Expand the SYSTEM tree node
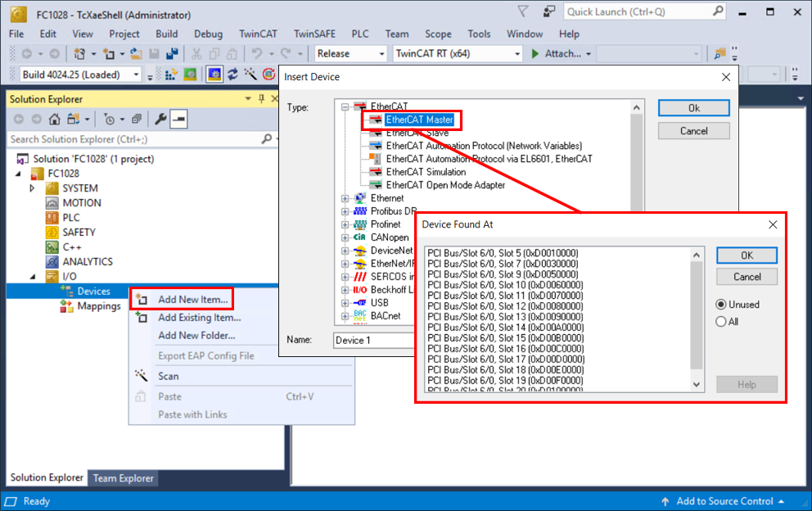Viewport: 812px width, 511px height. [x=32, y=188]
